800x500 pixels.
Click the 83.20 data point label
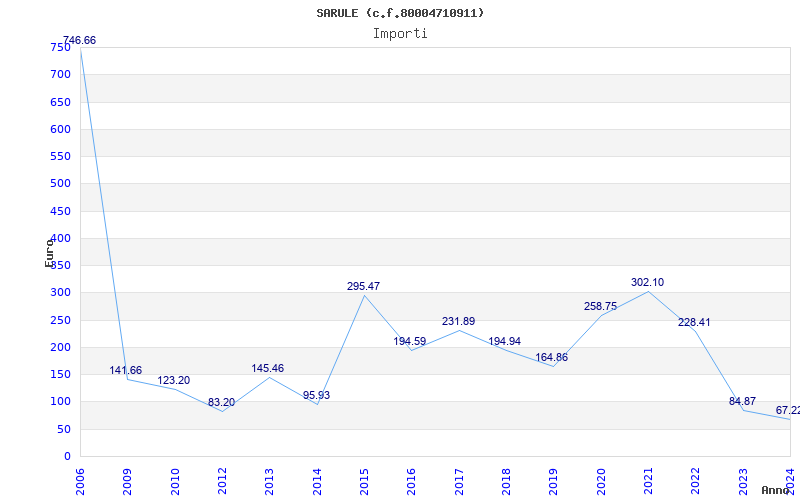tap(221, 403)
